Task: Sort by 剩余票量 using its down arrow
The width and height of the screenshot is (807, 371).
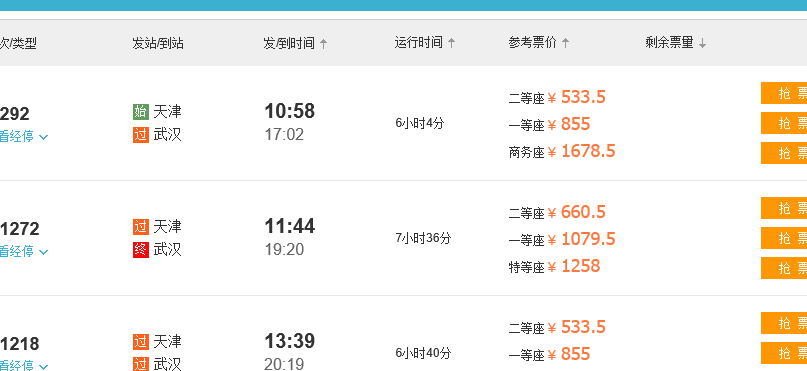Action: click(x=703, y=44)
